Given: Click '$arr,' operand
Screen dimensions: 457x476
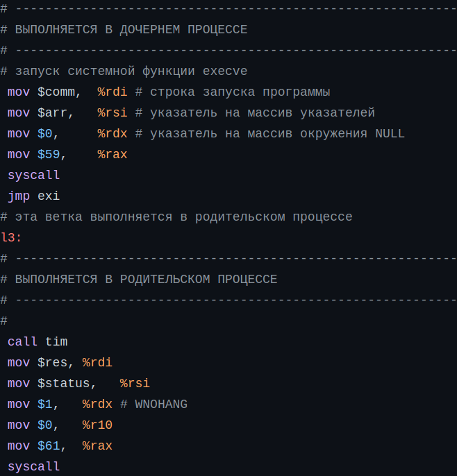Looking at the screenshot, I should (x=56, y=113).
